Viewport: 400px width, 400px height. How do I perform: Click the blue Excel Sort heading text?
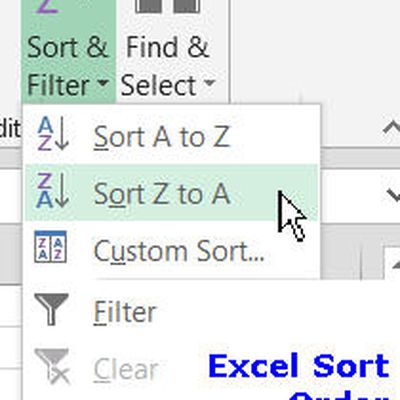click(299, 366)
